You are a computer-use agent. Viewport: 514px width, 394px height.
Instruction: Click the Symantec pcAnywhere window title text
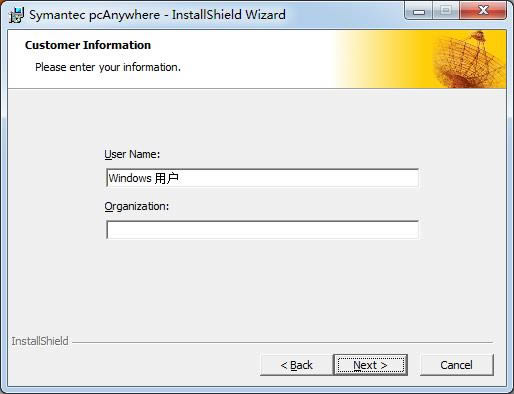[157, 15]
